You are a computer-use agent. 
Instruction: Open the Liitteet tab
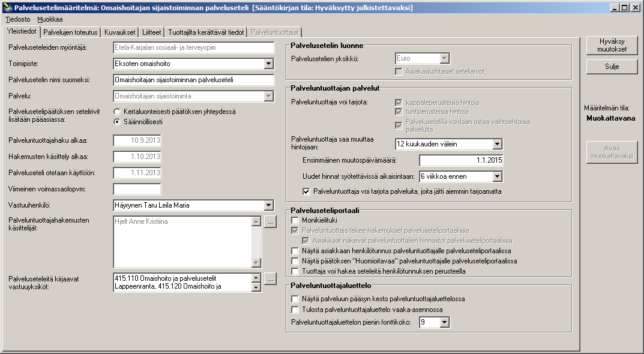pos(152,32)
